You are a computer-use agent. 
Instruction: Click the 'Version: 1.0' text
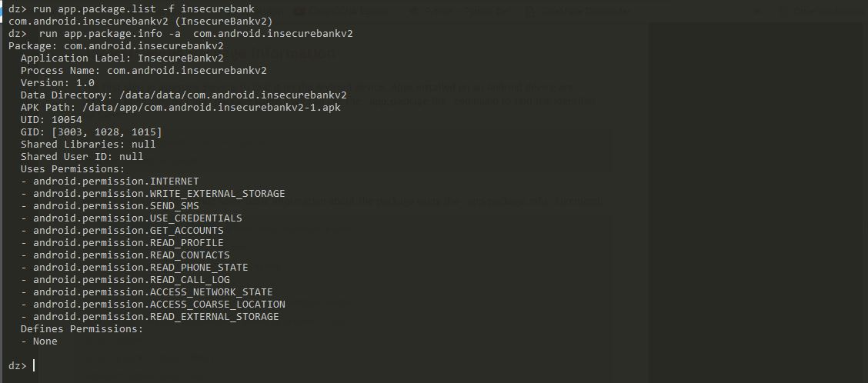click(x=57, y=82)
